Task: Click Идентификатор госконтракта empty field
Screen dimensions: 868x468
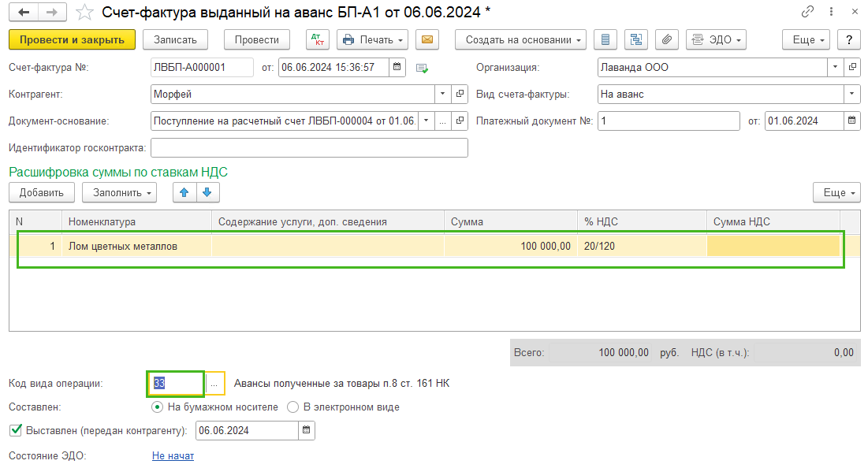Action: 309,147
